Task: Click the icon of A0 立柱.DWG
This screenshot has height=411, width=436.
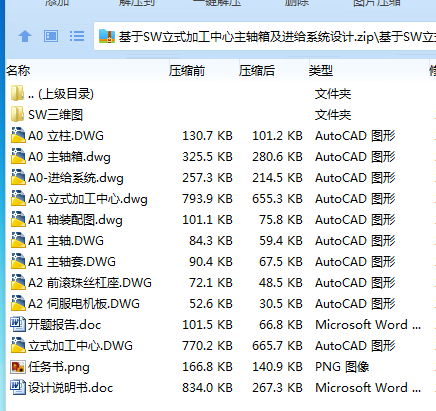Action: coord(18,135)
